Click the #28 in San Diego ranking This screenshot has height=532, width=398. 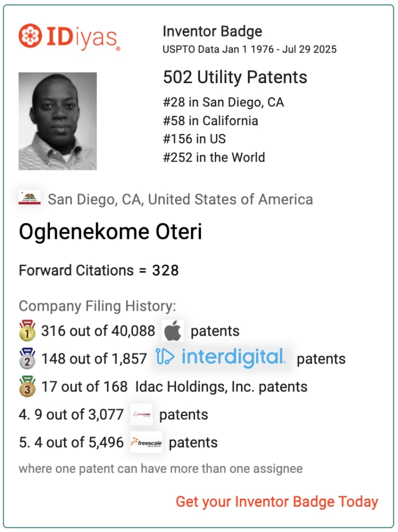click(x=223, y=102)
